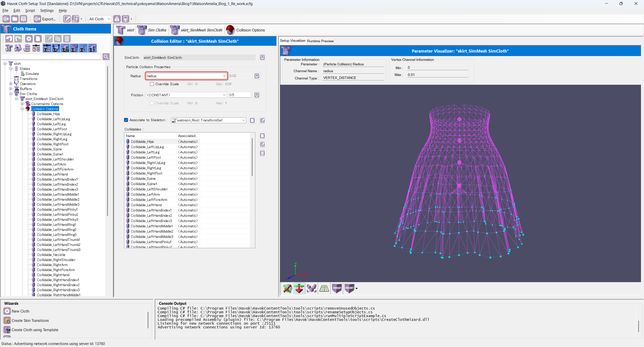
Task: Click visualize icon next to SimCloth field
Action: (262, 58)
